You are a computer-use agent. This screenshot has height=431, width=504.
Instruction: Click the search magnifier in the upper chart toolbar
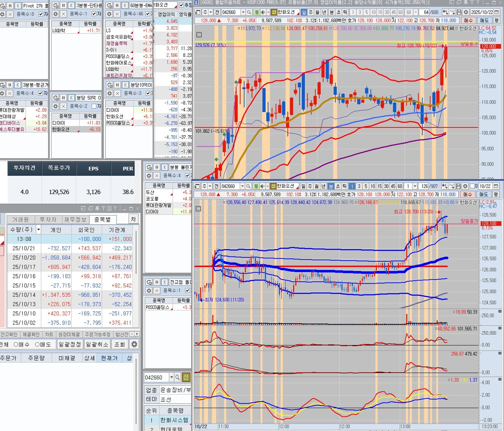(x=249, y=12)
